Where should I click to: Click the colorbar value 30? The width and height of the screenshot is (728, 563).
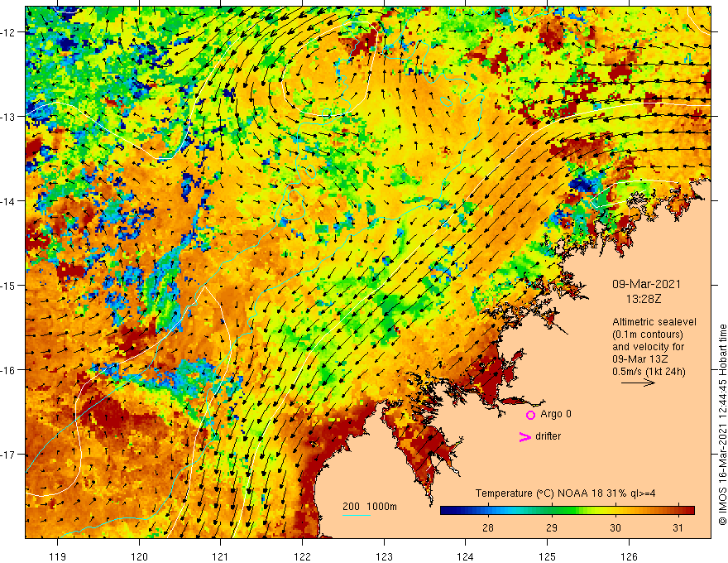pyautogui.click(x=615, y=528)
